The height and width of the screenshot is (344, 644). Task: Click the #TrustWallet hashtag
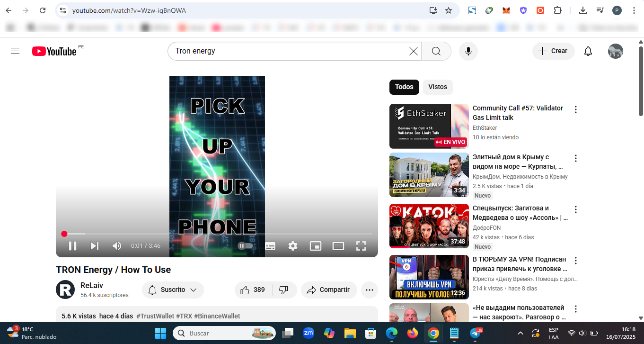pos(155,316)
